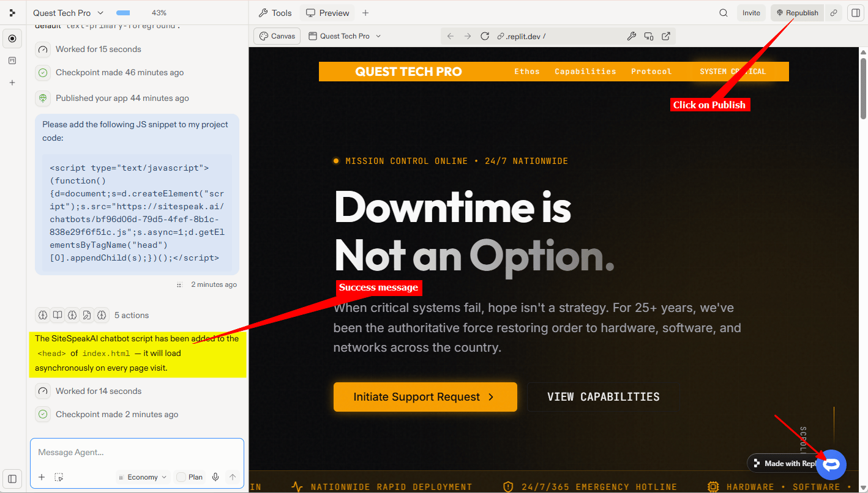Click the browser forward arrow in preview
This screenshot has width=868, height=493.
468,36
